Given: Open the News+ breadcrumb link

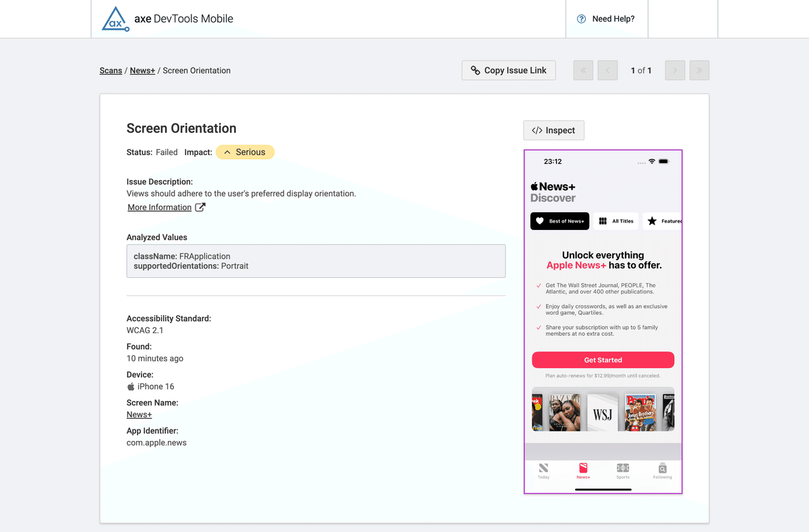Looking at the screenshot, I should pyautogui.click(x=142, y=70).
